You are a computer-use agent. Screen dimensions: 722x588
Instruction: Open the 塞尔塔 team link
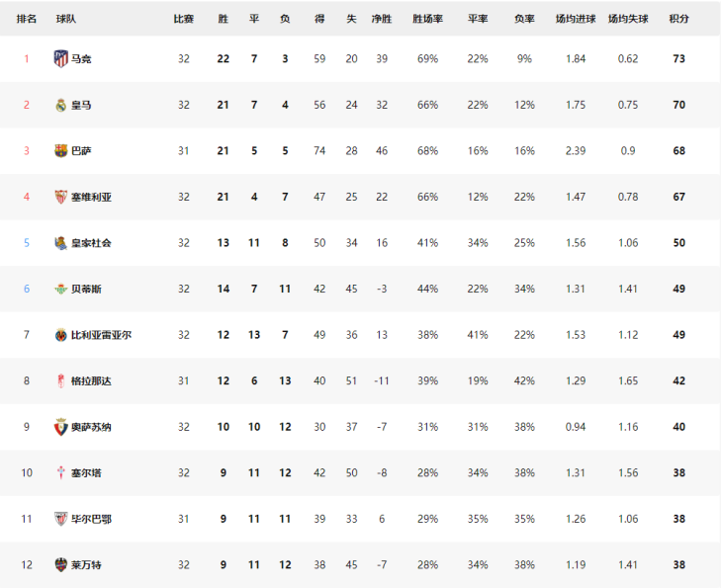click(86, 473)
